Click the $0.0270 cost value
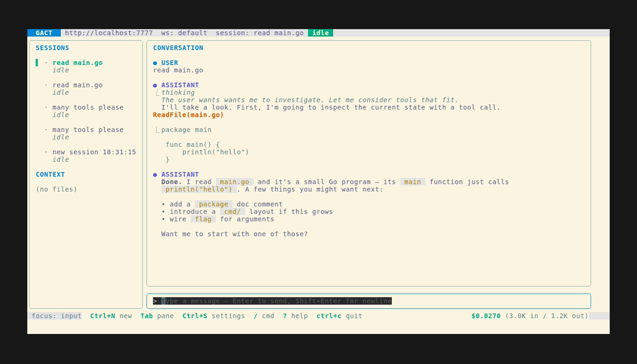The height and width of the screenshot is (364, 637). point(486,316)
